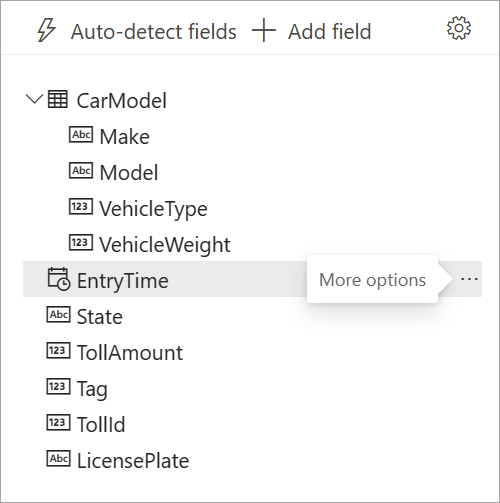The image size is (500, 503).
Task: Click the Auto-detect fields button
Action: point(137,31)
